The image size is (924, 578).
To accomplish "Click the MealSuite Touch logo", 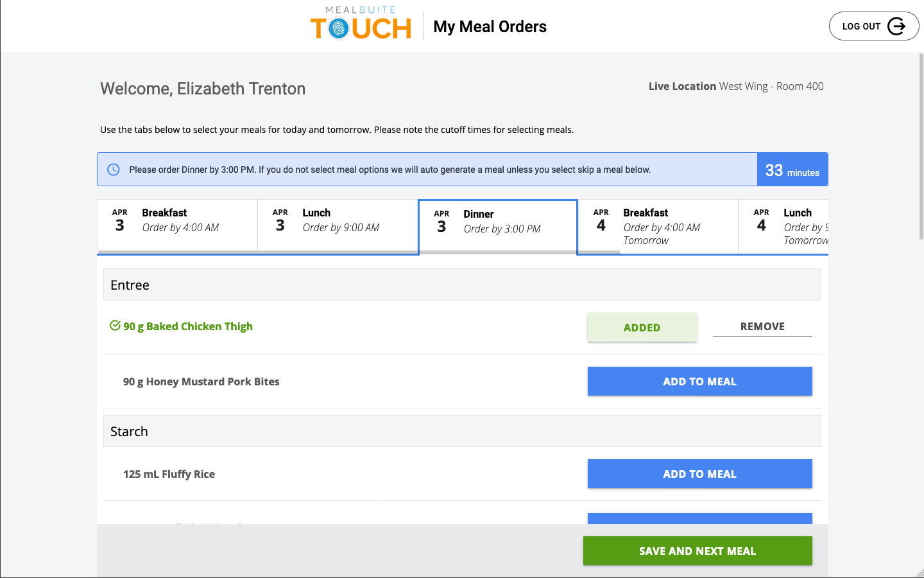I will [361, 24].
